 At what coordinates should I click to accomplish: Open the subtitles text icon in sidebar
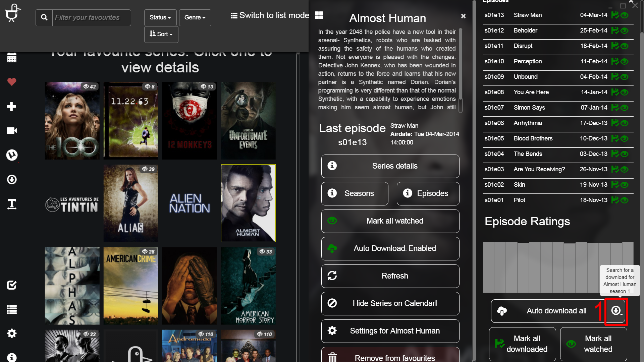pyautogui.click(x=12, y=204)
